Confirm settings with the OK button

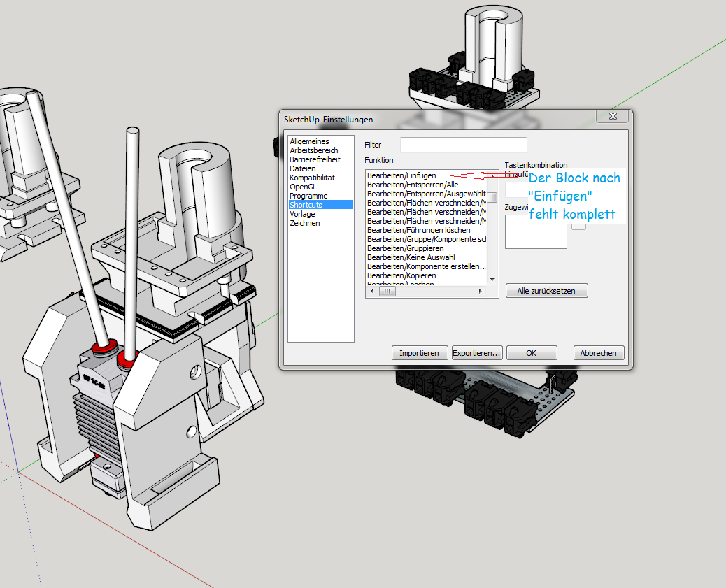click(532, 353)
